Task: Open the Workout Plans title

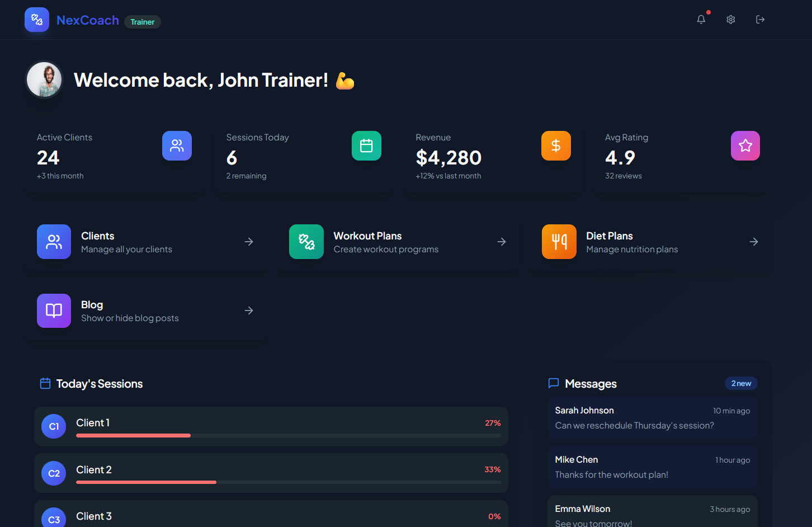Action: tap(367, 236)
